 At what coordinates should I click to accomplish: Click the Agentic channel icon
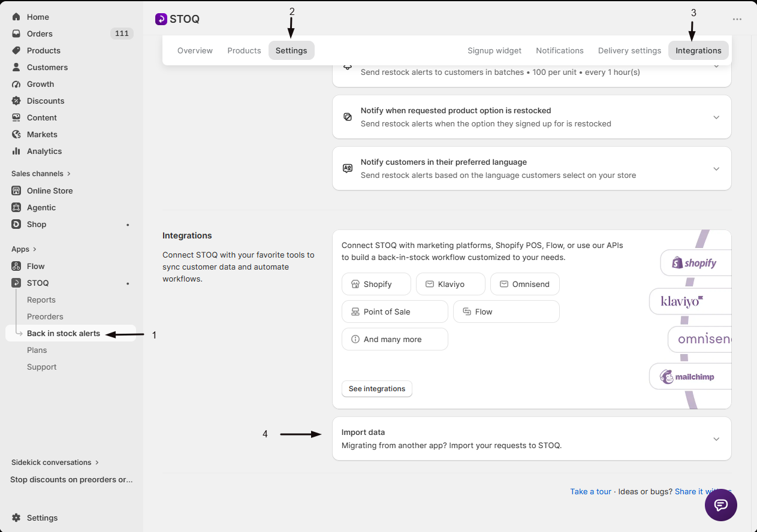16,207
